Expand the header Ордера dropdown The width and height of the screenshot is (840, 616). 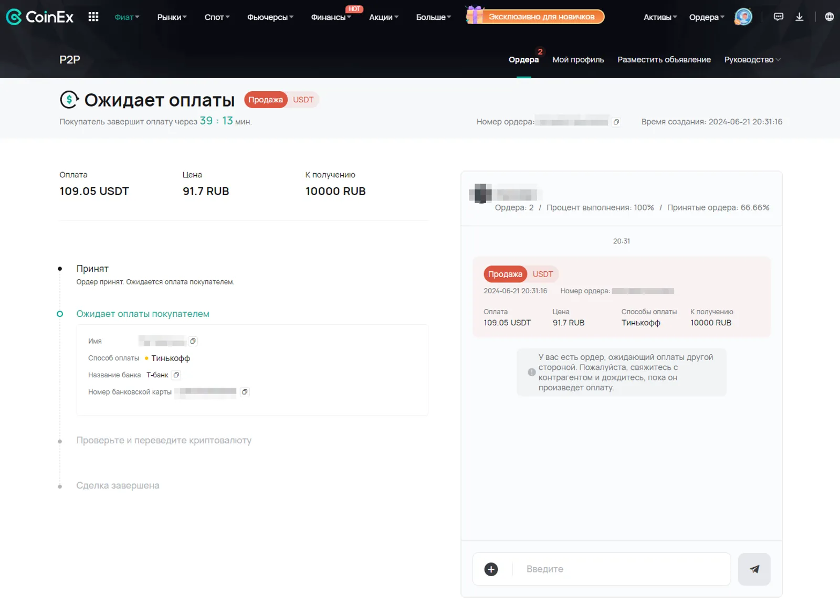(707, 17)
